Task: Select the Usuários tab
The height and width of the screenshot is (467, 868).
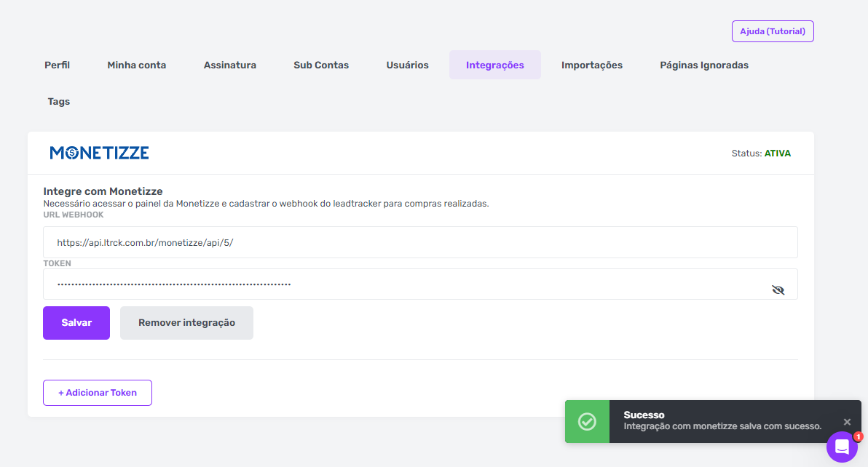Action: pos(408,65)
